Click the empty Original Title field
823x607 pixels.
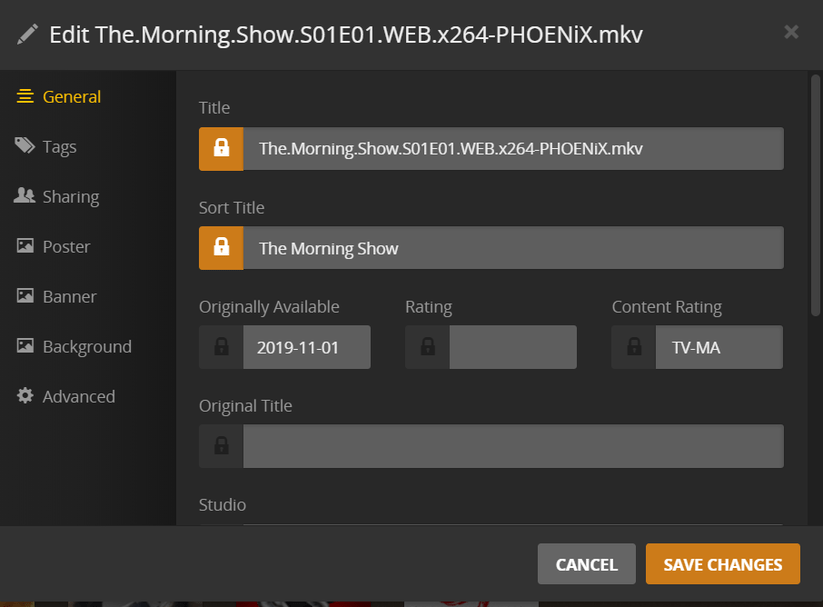coord(513,446)
